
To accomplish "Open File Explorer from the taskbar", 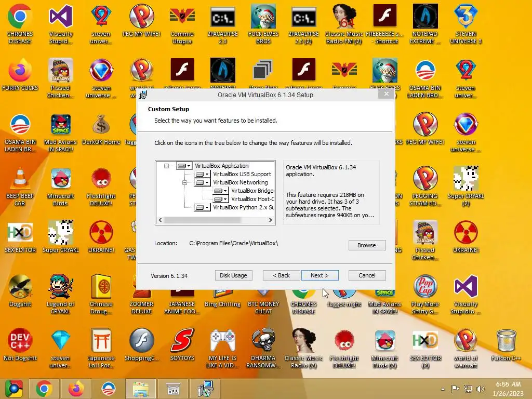I will 140,389.
